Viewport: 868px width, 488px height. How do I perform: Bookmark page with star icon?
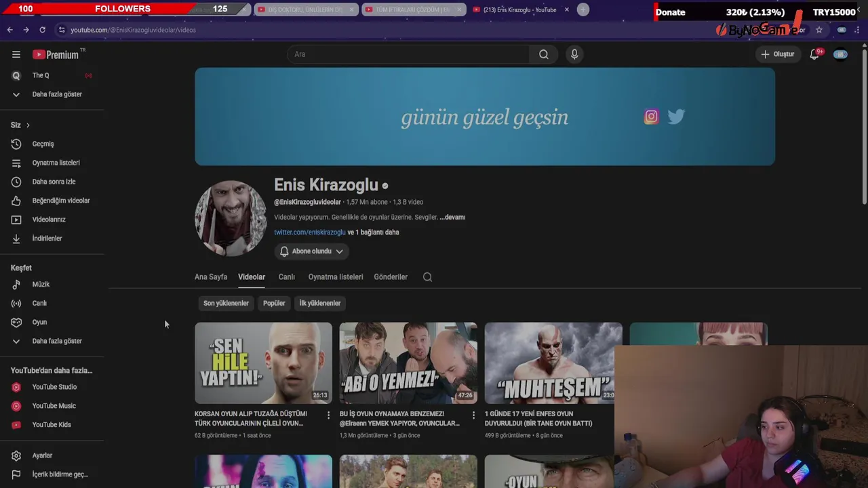[x=819, y=30]
